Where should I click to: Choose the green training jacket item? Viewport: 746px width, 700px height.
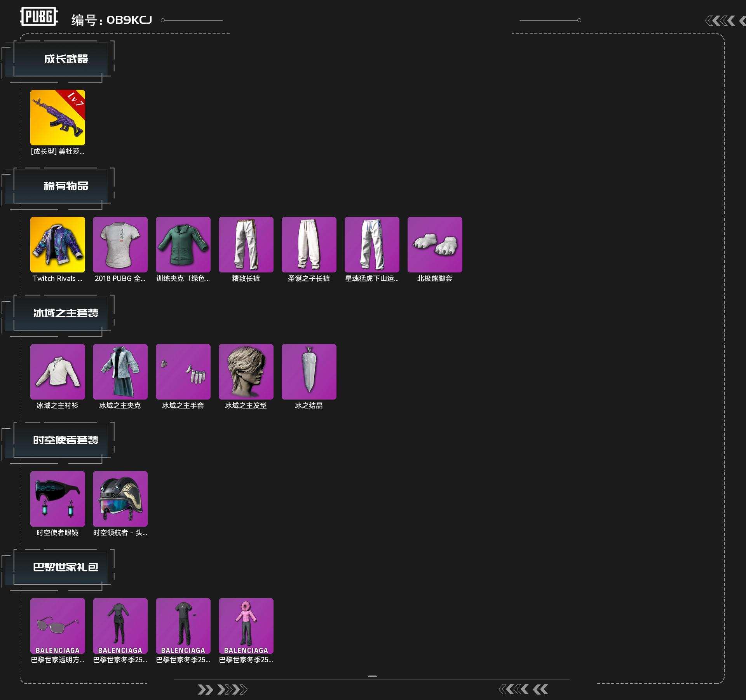[183, 244]
